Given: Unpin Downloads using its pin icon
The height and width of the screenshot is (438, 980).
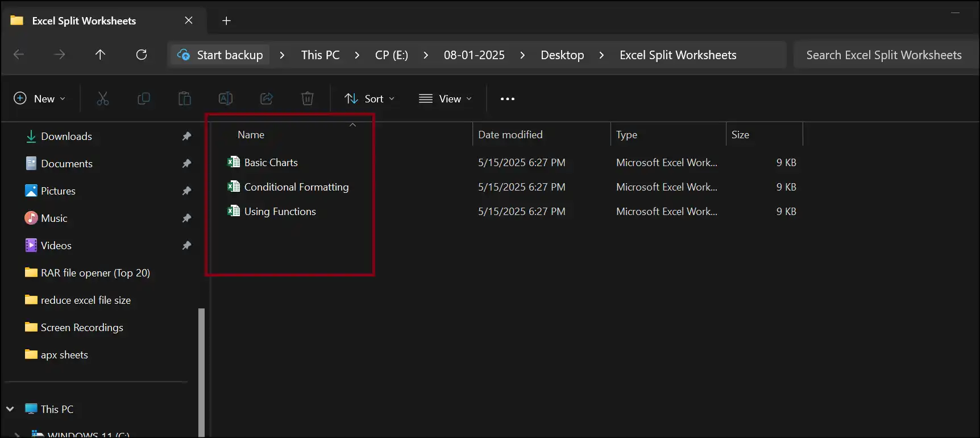Looking at the screenshot, I should point(186,136).
